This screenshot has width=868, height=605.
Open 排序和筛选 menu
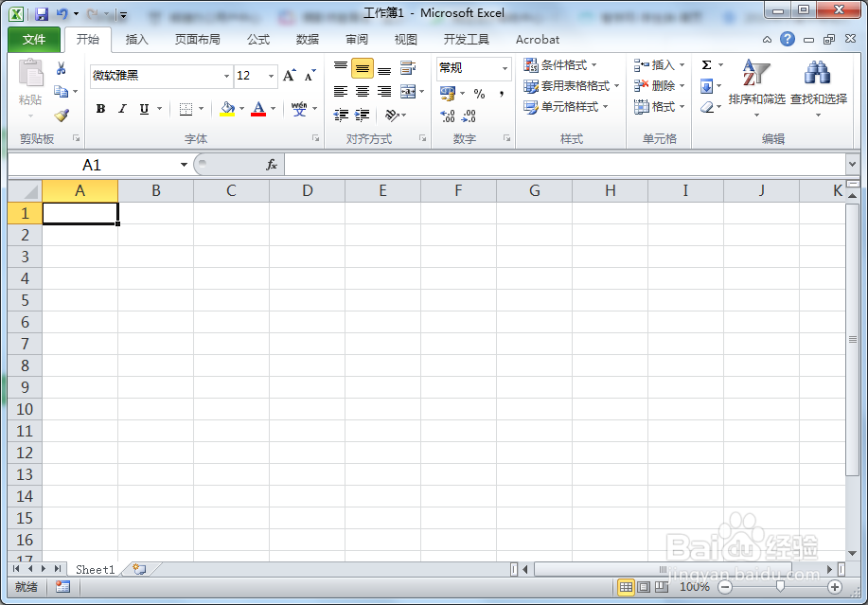click(x=756, y=89)
